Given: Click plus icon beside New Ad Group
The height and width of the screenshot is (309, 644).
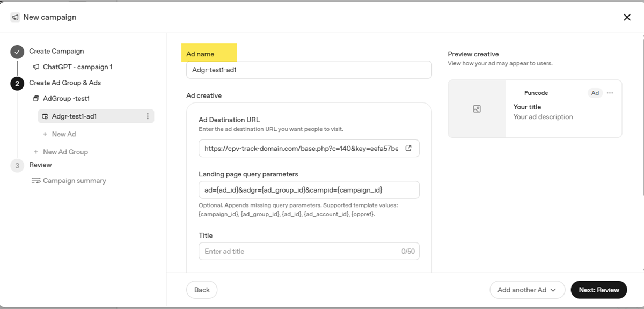Looking at the screenshot, I should tap(36, 152).
